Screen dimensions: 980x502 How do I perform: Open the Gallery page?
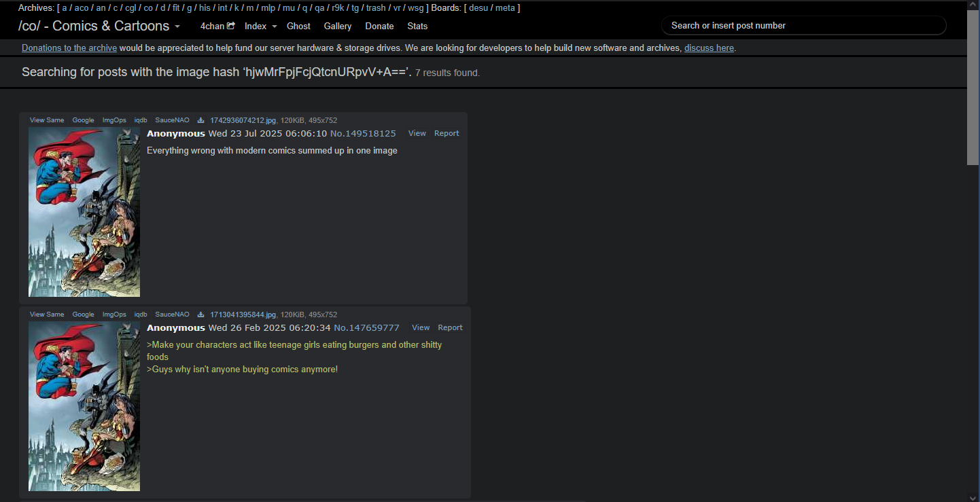pyautogui.click(x=338, y=26)
